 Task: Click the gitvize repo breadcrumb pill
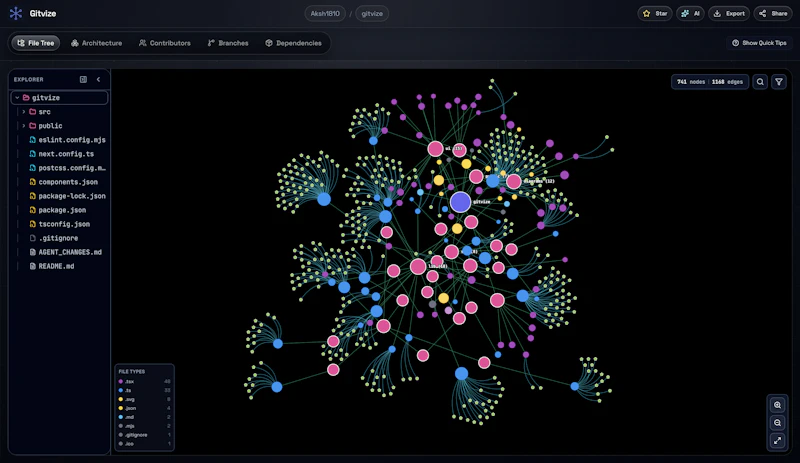point(372,13)
